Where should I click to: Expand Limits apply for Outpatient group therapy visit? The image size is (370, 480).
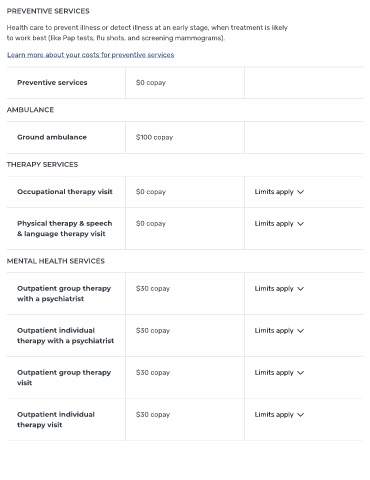[x=279, y=373]
